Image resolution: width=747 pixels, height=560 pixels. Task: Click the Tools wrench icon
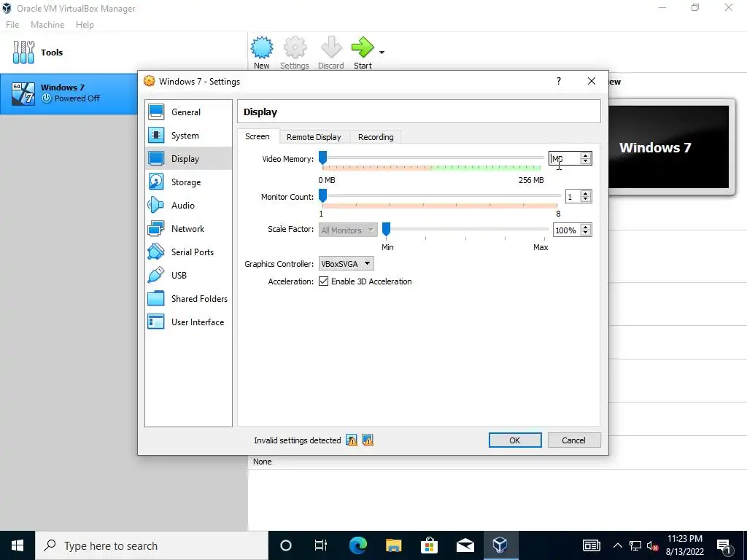(23, 52)
